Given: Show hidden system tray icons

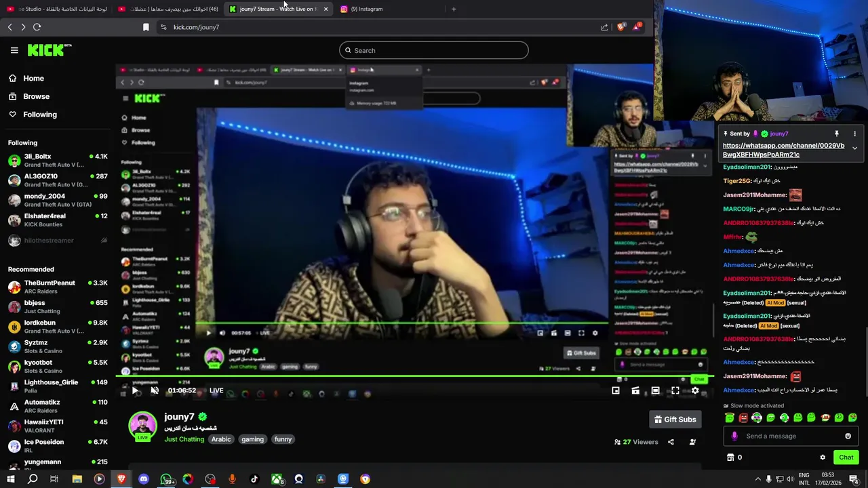Looking at the screenshot, I should coord(757,479).
